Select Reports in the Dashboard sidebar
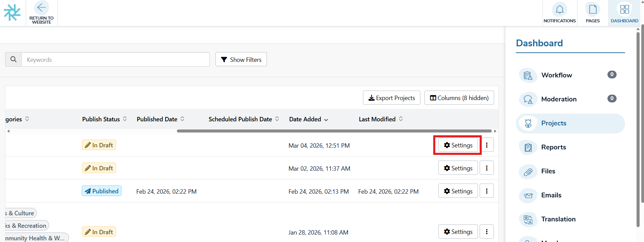The height and width of the screenshot is (242, 644). pos(553,147)
